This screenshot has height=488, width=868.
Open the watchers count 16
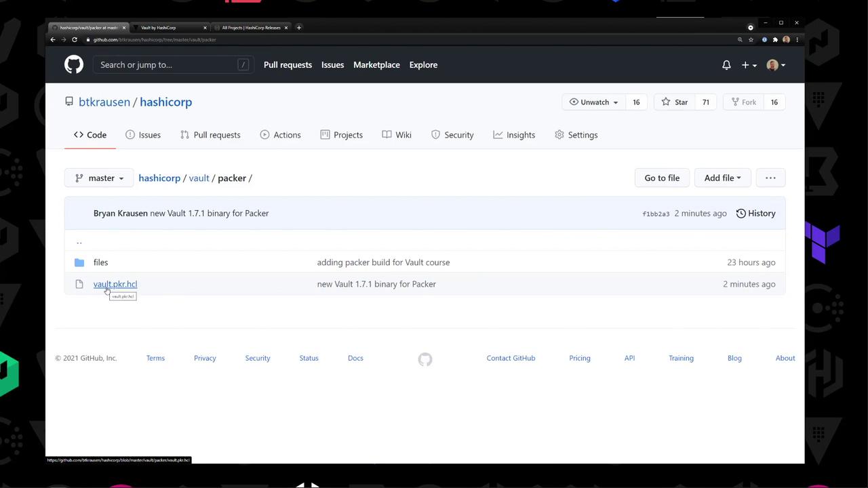tap(636, 102)
